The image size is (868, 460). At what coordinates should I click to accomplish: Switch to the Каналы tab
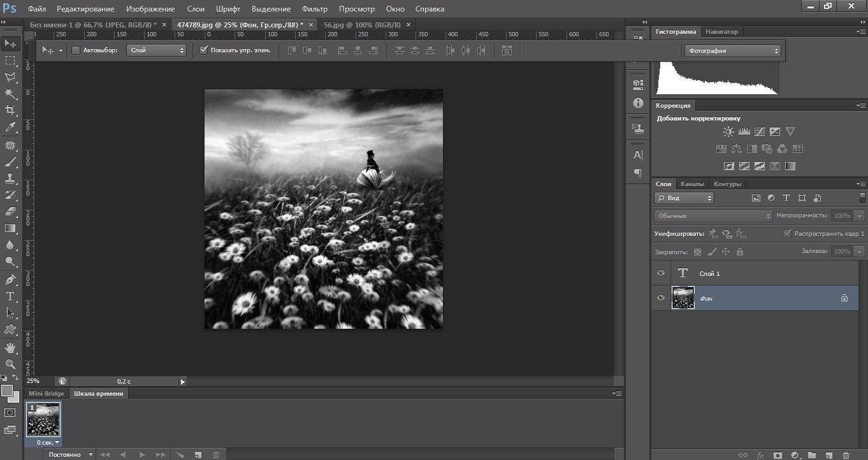pos(692,184)
